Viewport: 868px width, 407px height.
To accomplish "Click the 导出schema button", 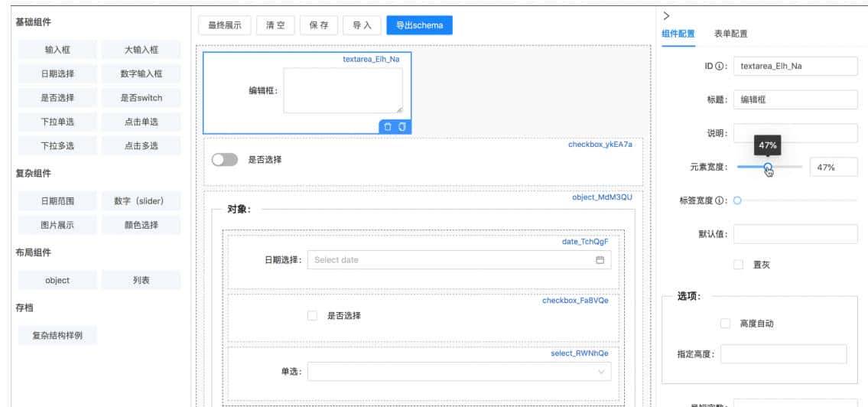I will [x=419, y=25].
